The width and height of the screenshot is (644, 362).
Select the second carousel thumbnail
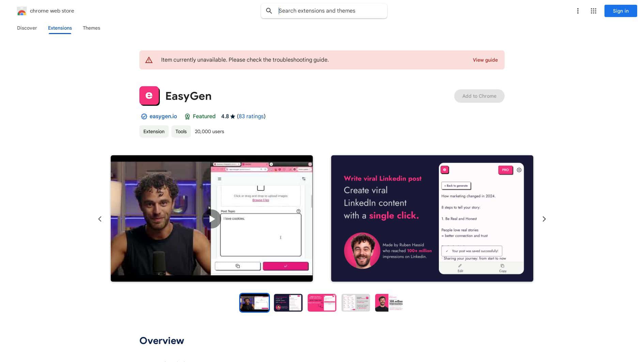point(288,302)
